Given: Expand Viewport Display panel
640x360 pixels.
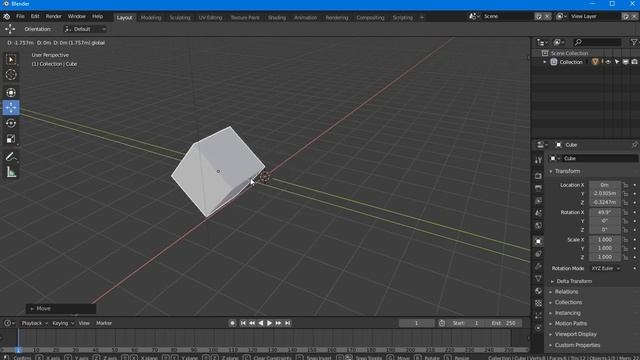Looking at the screenshot, I should click(573, 334).
